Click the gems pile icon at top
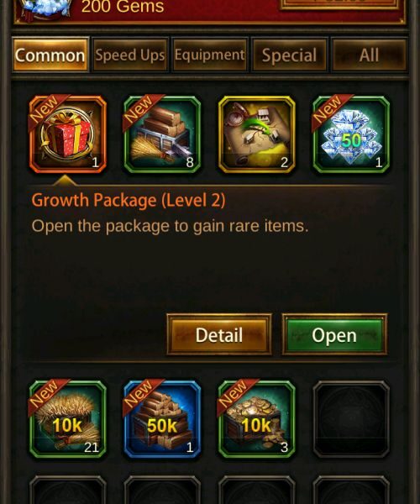The width and height of the screenshot is (420, 504). (x=46, y=9)
